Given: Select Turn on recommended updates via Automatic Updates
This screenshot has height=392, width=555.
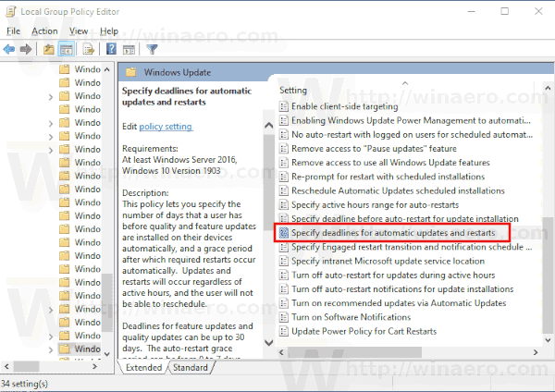Looking at the screenshot, I should pos(399,303).
